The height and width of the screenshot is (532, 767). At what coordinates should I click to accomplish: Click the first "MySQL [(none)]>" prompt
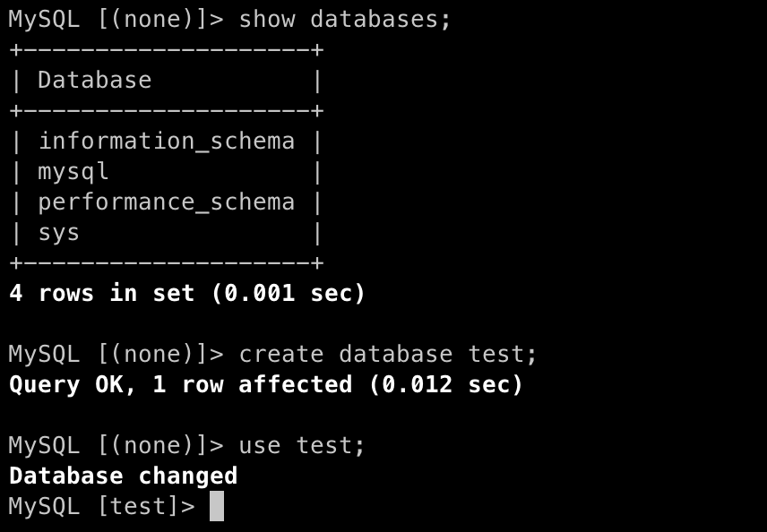[x=116, y=19]
